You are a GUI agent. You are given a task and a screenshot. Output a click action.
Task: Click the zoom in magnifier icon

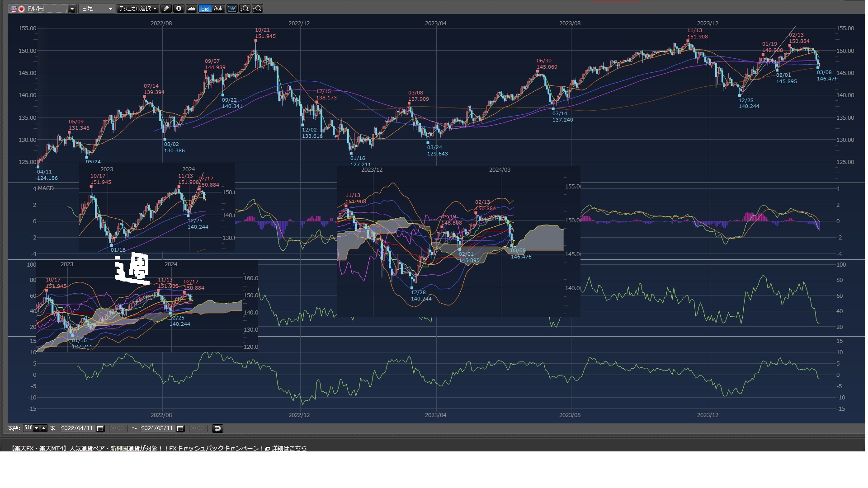[257, 9]
